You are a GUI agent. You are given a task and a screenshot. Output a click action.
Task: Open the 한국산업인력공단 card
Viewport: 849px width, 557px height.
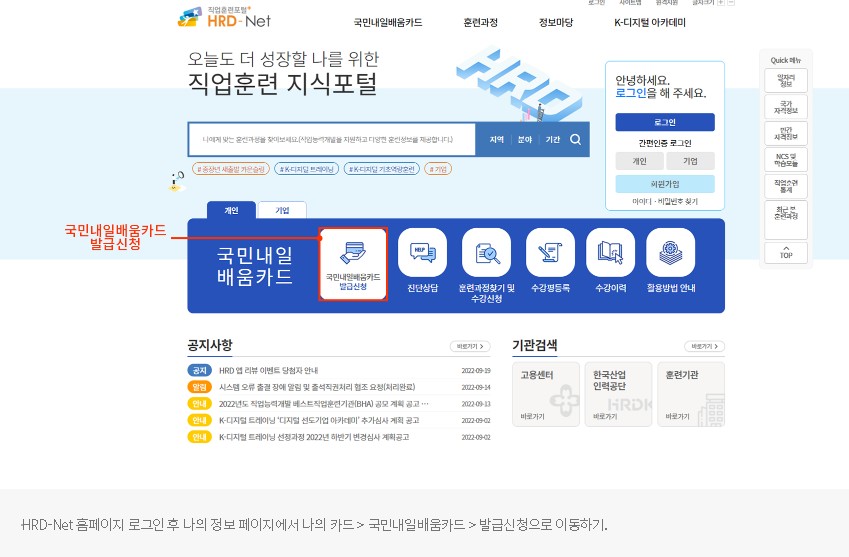click(618, 395)
